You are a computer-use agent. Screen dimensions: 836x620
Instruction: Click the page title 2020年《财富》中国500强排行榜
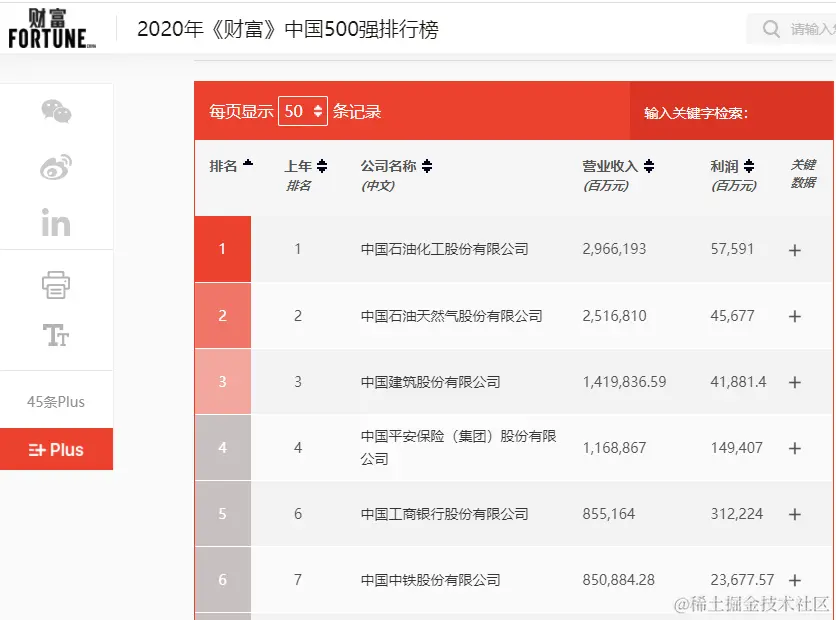(x=288, y=29)
